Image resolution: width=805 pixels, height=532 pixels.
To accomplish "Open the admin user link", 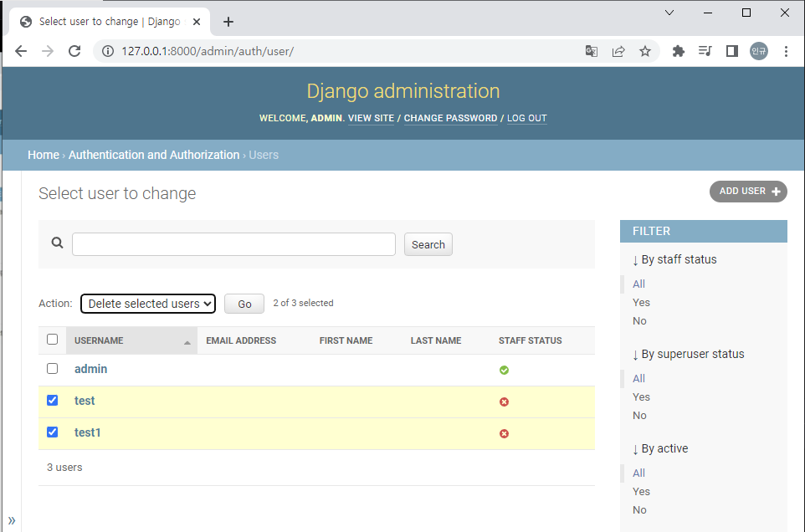I will click(x=91, y=369).
